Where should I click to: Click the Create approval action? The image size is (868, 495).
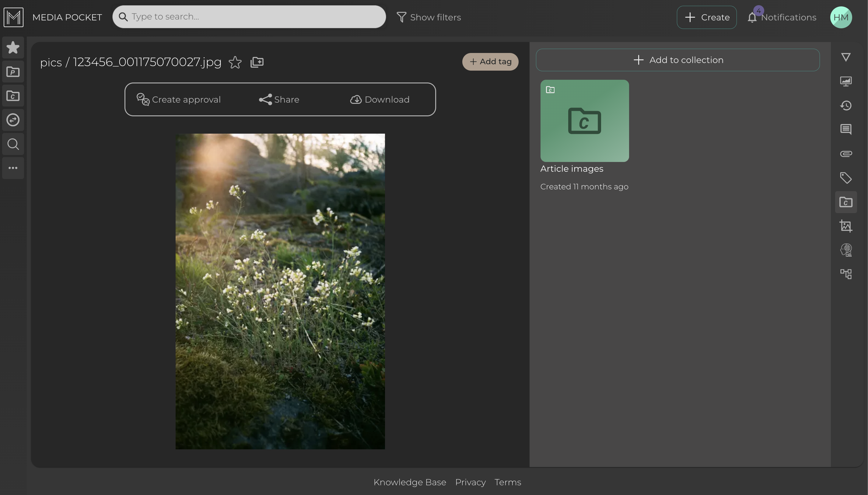tap(179, 100)
